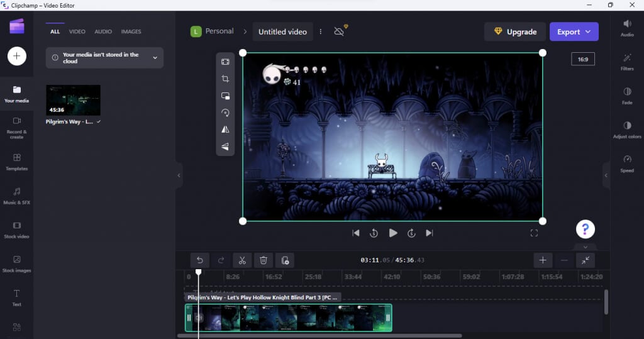The height and width of the screenshot is (339, 644).
Task: Switch to the IMAGES media tab
Action: [x=131, y=31]
